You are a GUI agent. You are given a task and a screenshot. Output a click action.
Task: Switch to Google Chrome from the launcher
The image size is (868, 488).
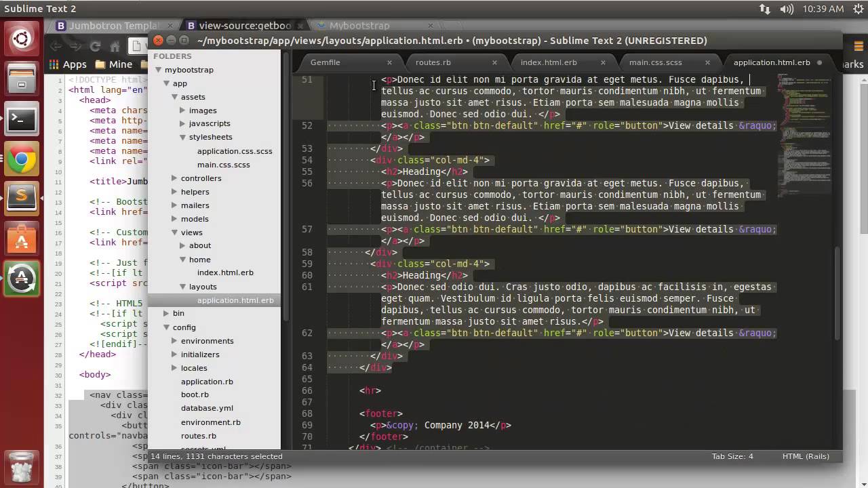click(x=22, y=159)
